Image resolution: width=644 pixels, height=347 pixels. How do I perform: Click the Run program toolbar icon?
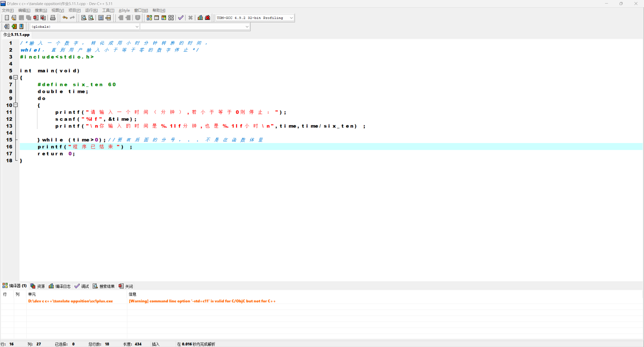(x=156, y=18)
